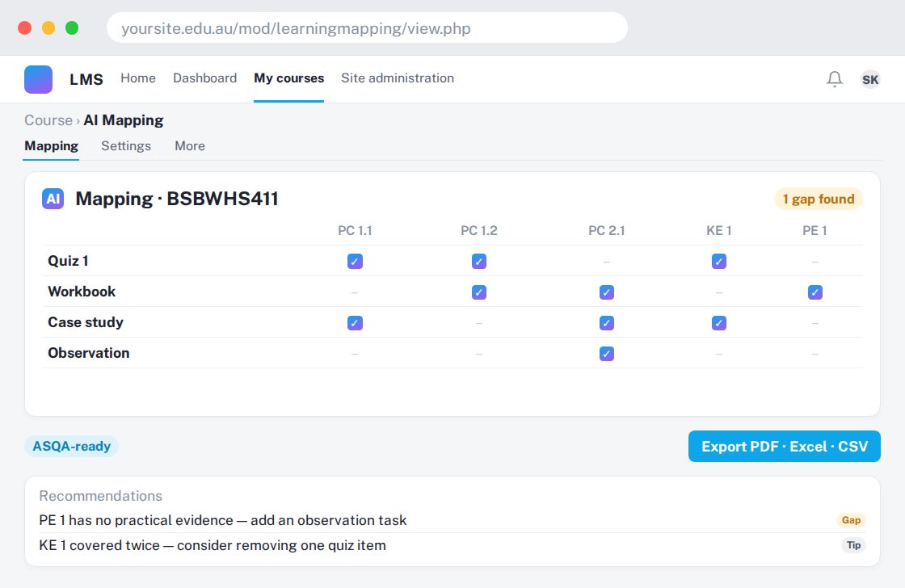The image size is (905, 588).
Task: Click the Tip tag on KE 1 recommendation
Action: click(853, 545)
